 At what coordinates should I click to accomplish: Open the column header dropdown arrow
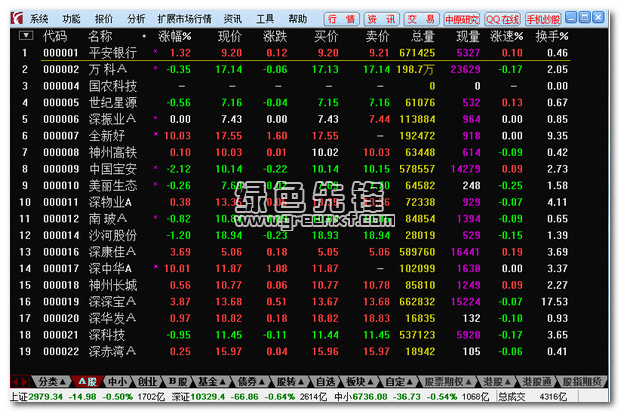(26, 36)
